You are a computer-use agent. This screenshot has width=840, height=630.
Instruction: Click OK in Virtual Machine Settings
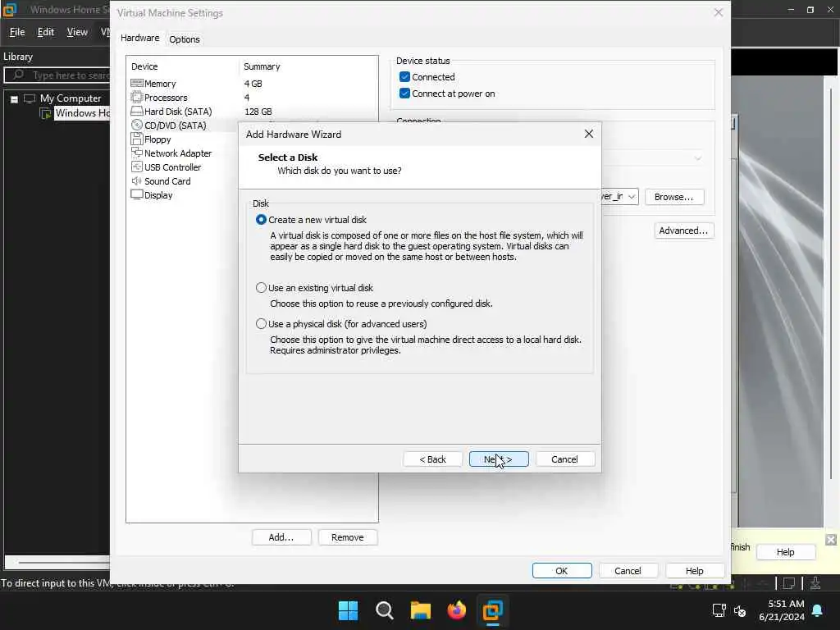point(561,571)
